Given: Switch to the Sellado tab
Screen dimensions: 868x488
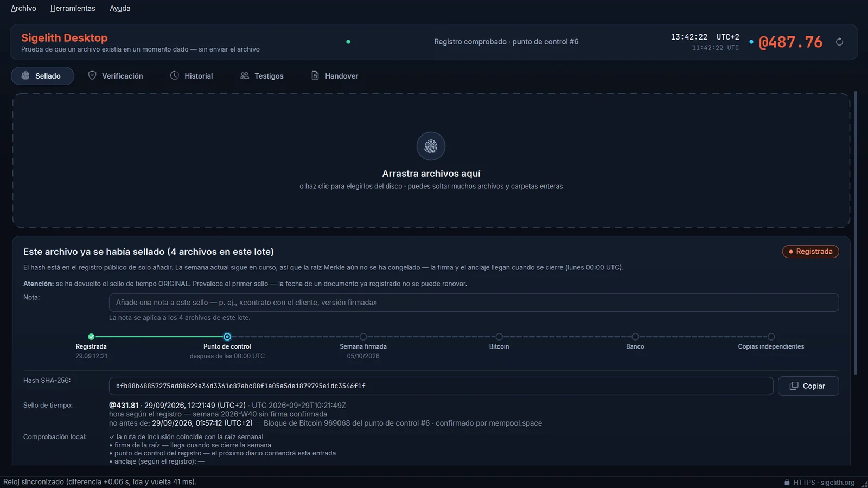Looking at the screenshot, I should click(x=42, y=76).
